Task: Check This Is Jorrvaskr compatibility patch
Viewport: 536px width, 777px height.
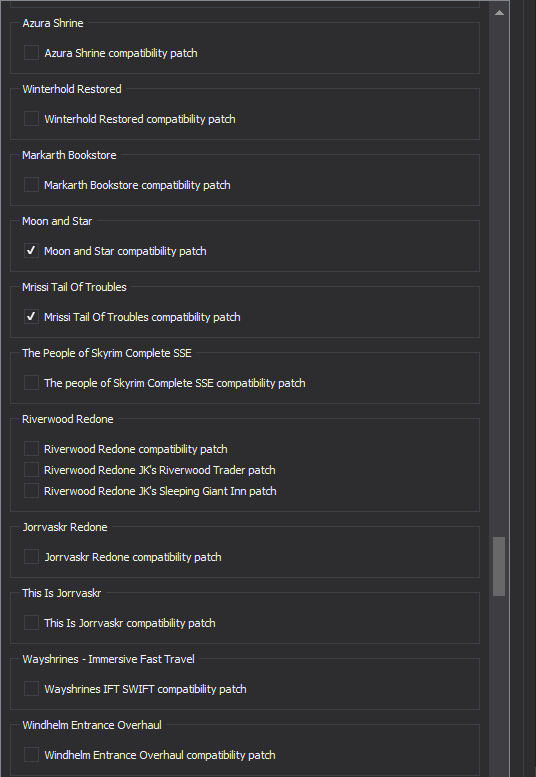Action: click(31, 622)
